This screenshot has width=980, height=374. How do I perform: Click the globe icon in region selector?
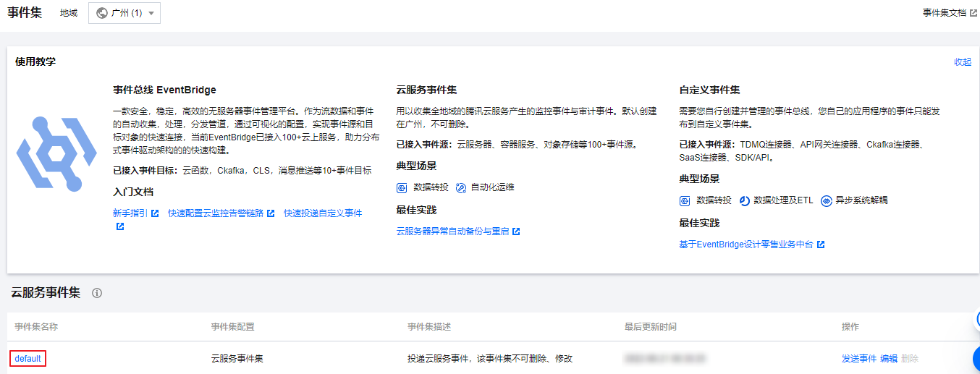[101, 13]
